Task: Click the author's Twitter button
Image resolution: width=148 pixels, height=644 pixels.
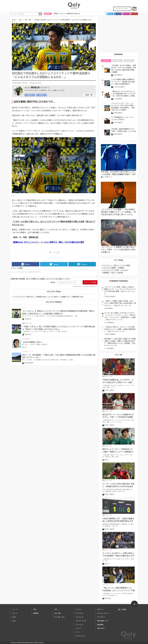Action: [30, 95]
